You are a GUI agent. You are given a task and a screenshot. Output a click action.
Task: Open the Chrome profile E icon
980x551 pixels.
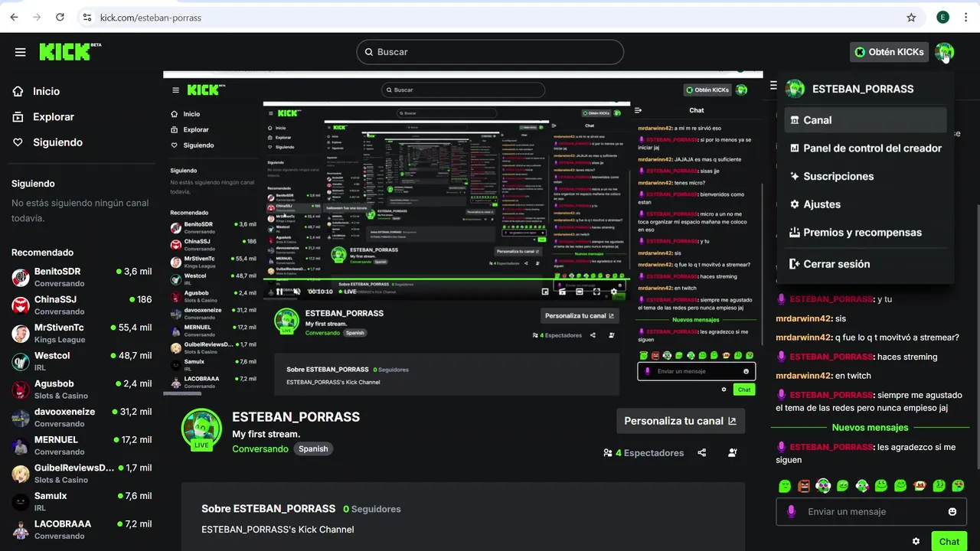pos(942,17)
